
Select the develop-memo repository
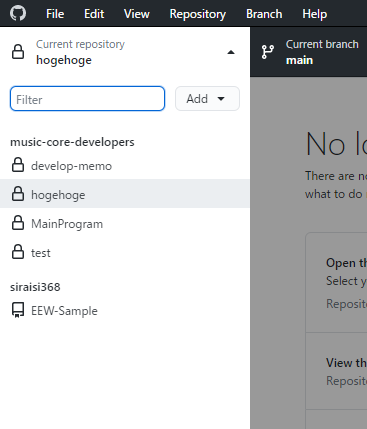125,166
